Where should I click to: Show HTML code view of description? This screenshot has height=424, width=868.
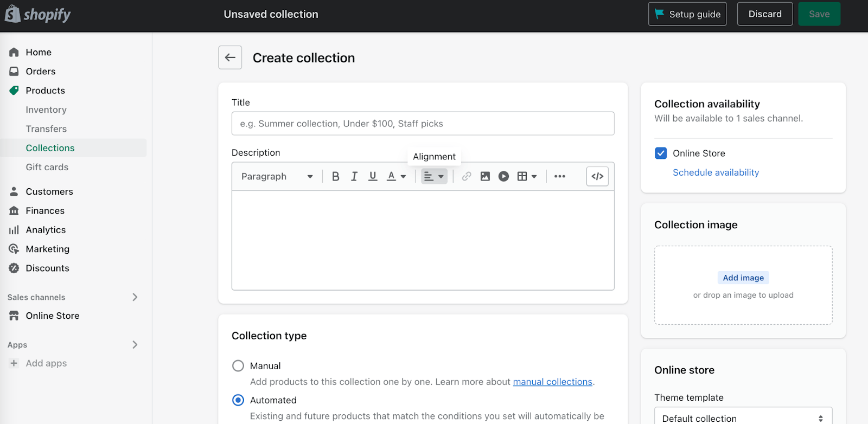(x=597, y=176)
